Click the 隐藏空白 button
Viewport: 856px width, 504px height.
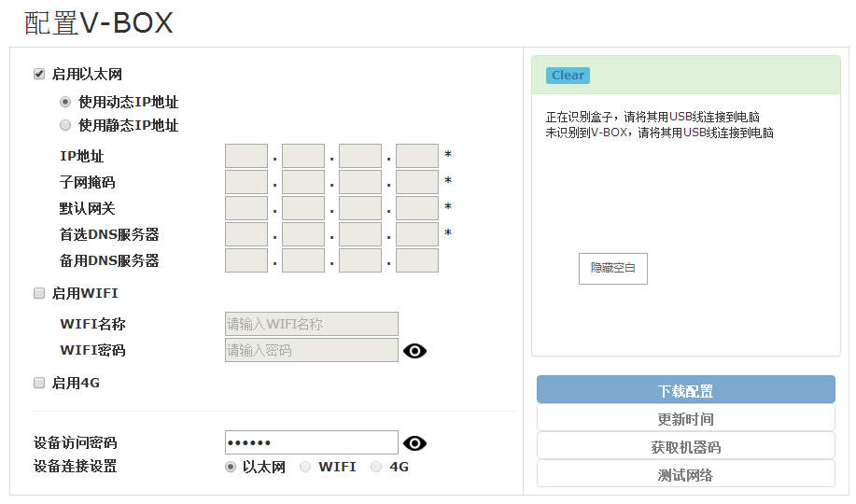point(612,268)
